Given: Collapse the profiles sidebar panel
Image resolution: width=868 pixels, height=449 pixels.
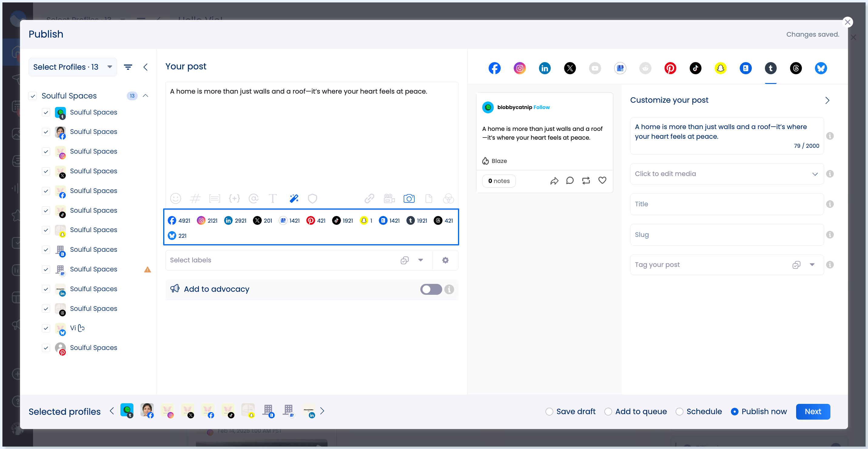Looking at the screenshot, I should 146,67.
